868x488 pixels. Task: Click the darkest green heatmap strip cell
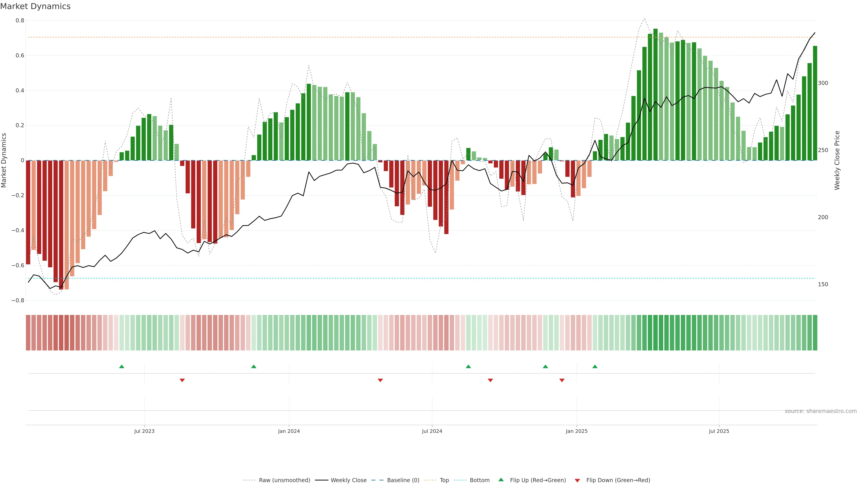pyautogui.click(x=655, y=333)
